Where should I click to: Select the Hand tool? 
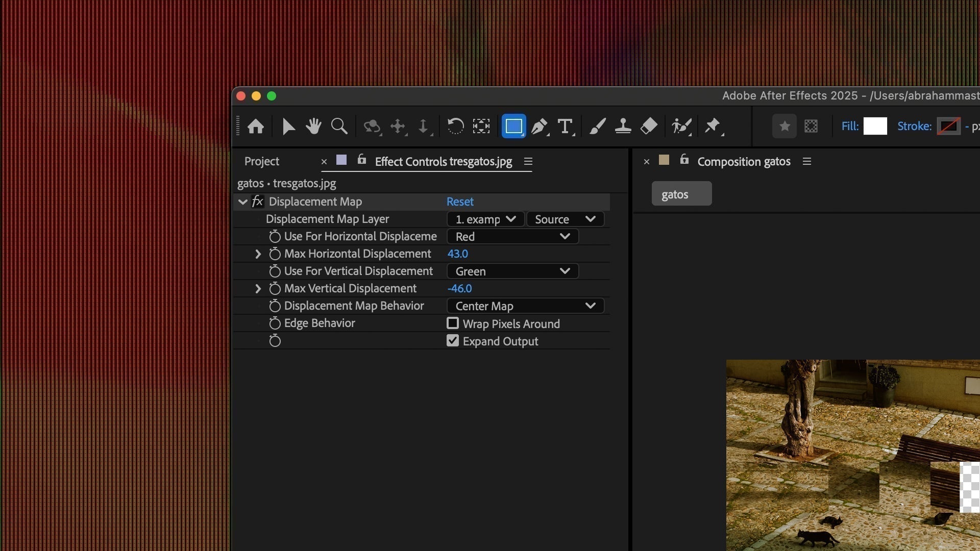(313, 126)
